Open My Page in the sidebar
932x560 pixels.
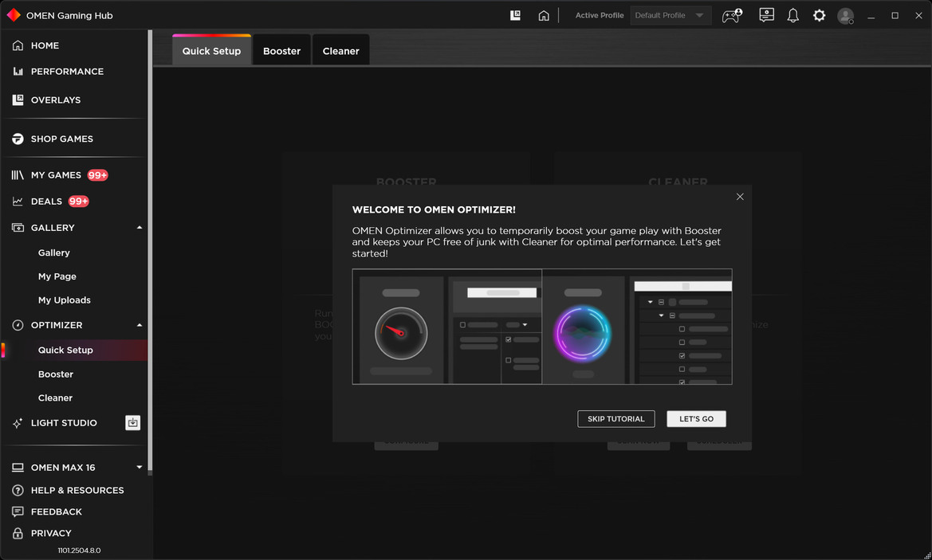click(x=57, y=276)
